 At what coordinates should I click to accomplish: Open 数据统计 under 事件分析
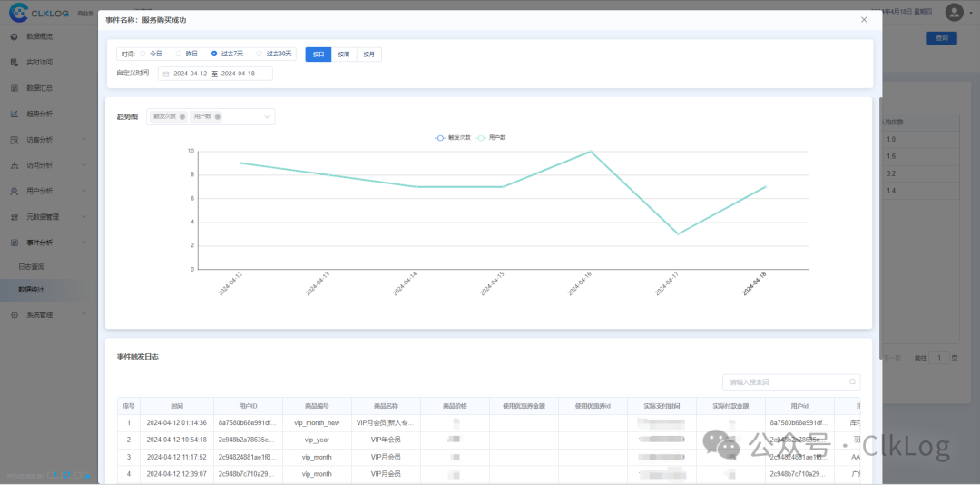point(31,290)
